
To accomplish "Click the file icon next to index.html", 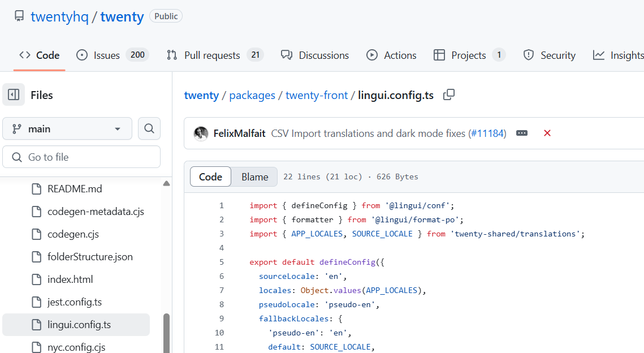I will 37,279.
